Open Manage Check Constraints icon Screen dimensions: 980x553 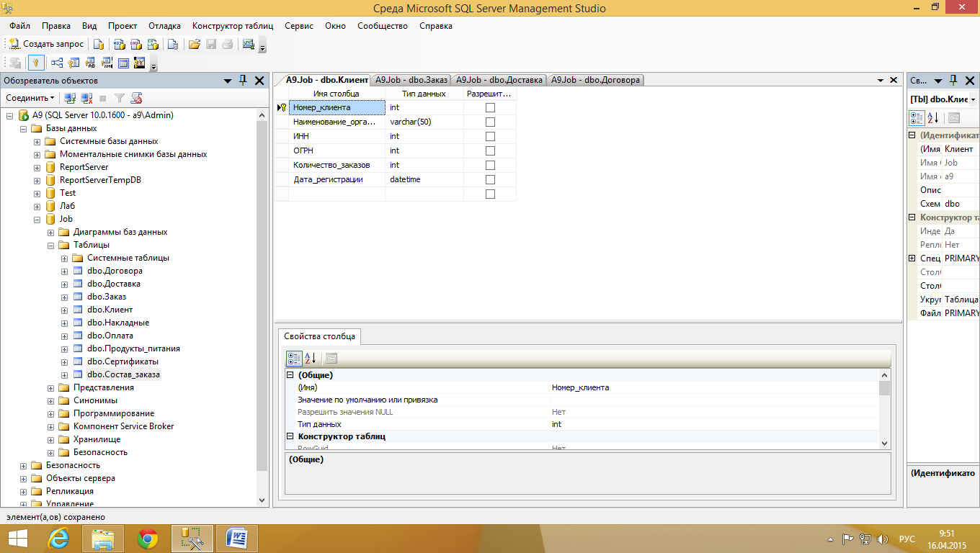click(123, 63)
